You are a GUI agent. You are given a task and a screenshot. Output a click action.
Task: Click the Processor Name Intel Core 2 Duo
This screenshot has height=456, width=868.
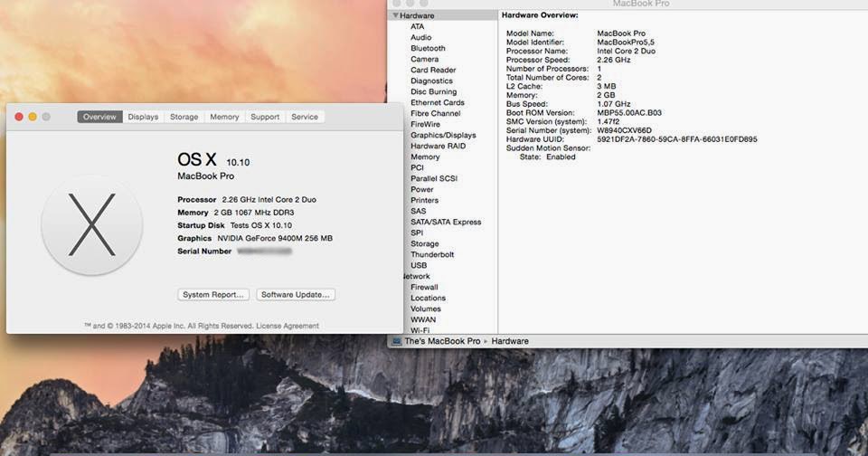coord(626,51)
